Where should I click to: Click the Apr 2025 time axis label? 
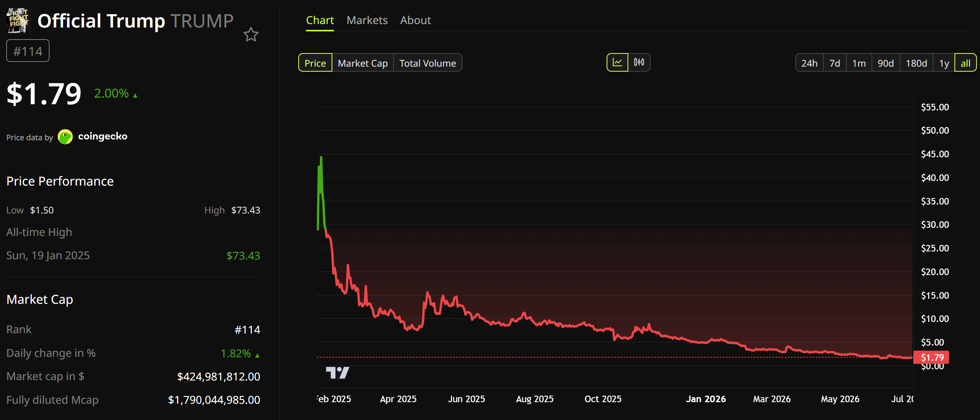tap(398, 399)
